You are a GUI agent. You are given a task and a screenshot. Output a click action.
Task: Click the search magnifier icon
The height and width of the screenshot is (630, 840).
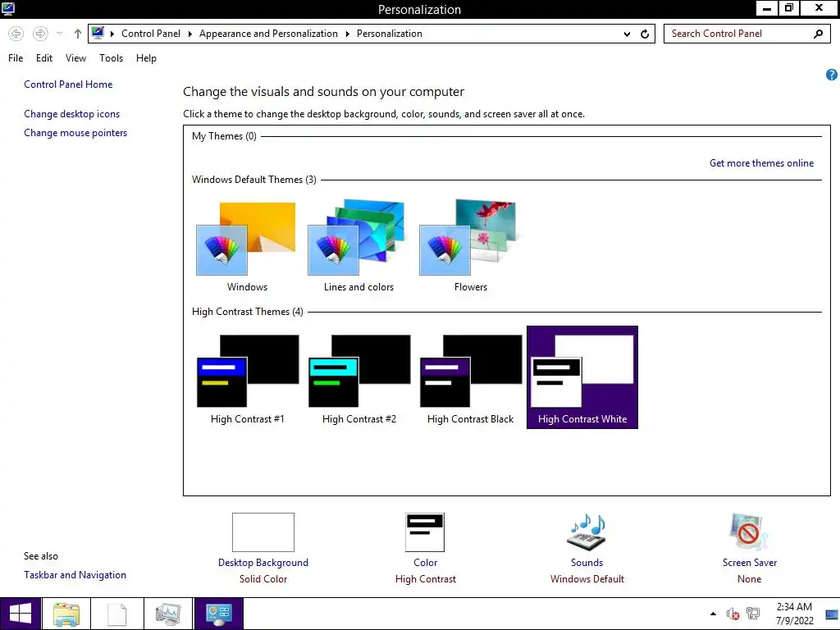click(x=818, y=34)
